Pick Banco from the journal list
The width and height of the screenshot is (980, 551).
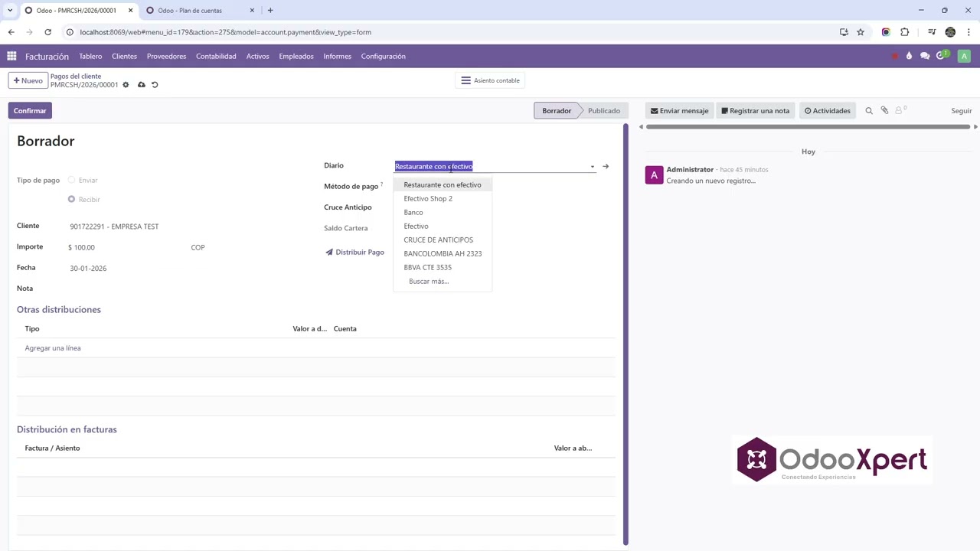point(443,212)
